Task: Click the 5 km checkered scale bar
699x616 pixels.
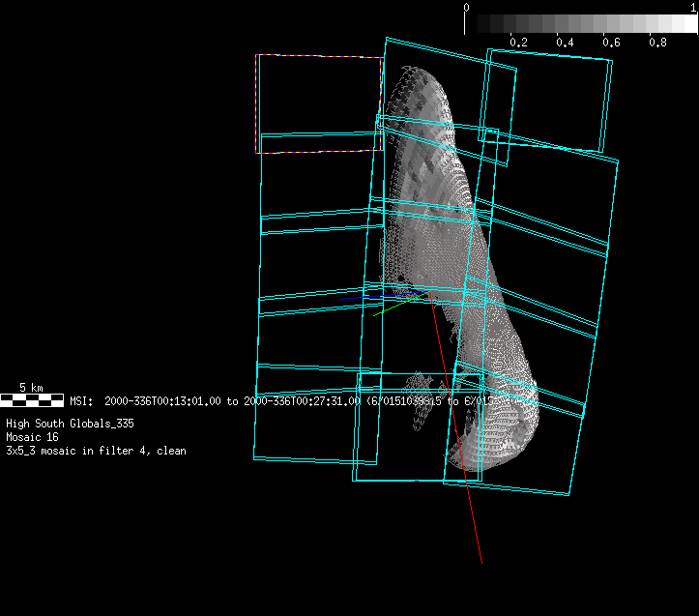Action: coord(31,399)
